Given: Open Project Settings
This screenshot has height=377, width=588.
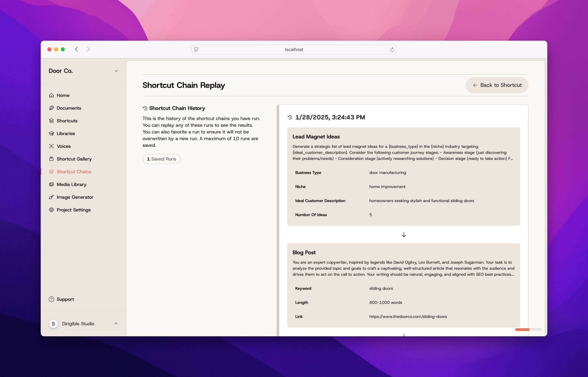Looking at the screenshot, I should coord(73,210).
